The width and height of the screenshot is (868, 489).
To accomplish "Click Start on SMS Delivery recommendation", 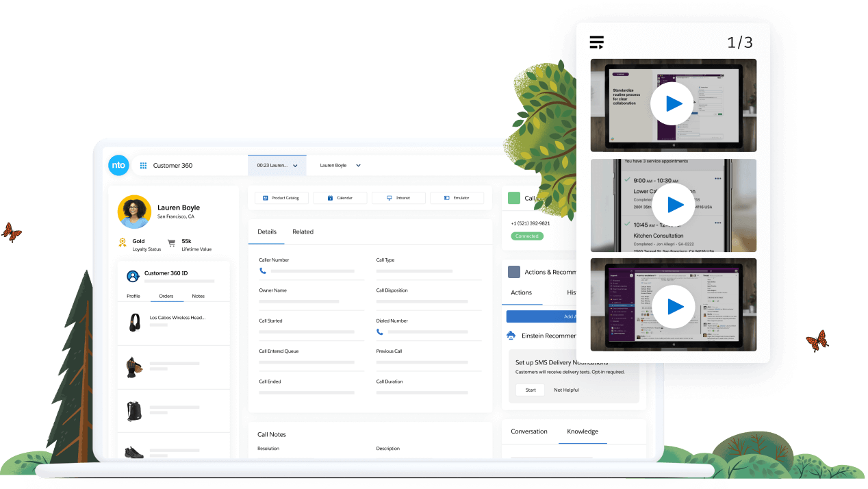I will click(531, 390).
